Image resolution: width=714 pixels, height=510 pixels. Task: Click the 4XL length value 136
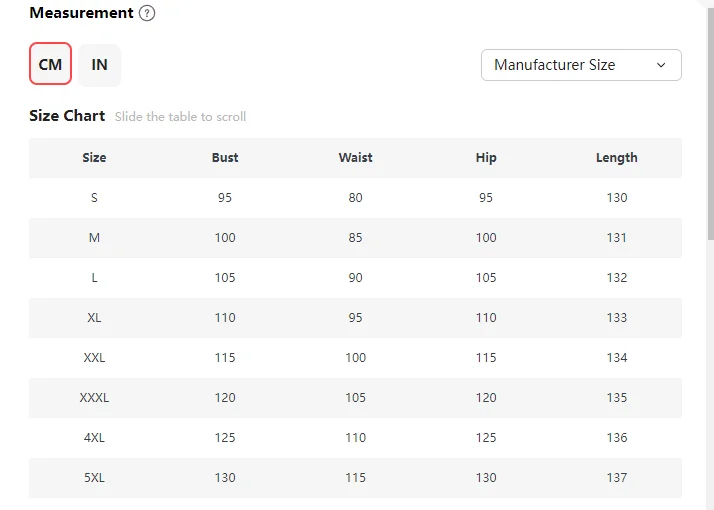click(x=616, y=438)
